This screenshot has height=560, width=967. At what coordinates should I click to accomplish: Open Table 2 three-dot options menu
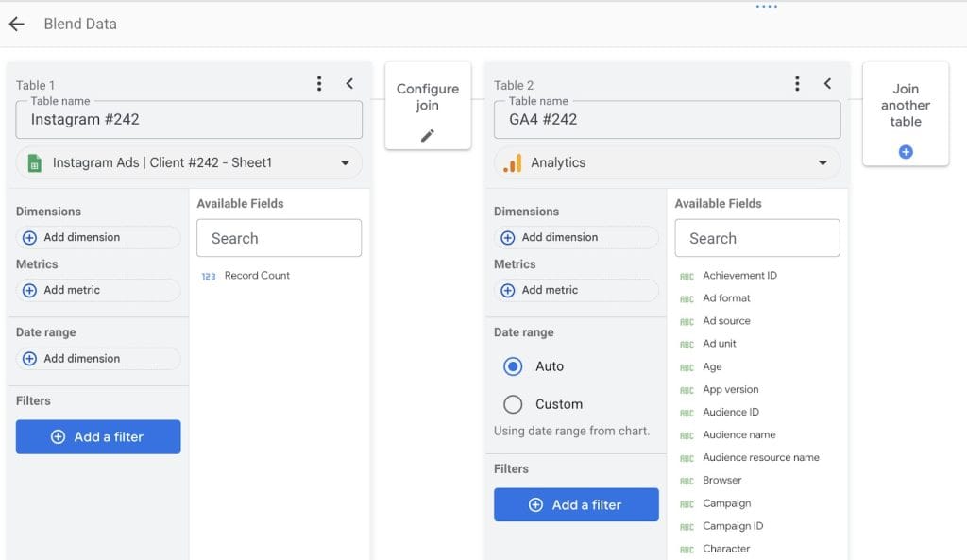pos(797,84)
